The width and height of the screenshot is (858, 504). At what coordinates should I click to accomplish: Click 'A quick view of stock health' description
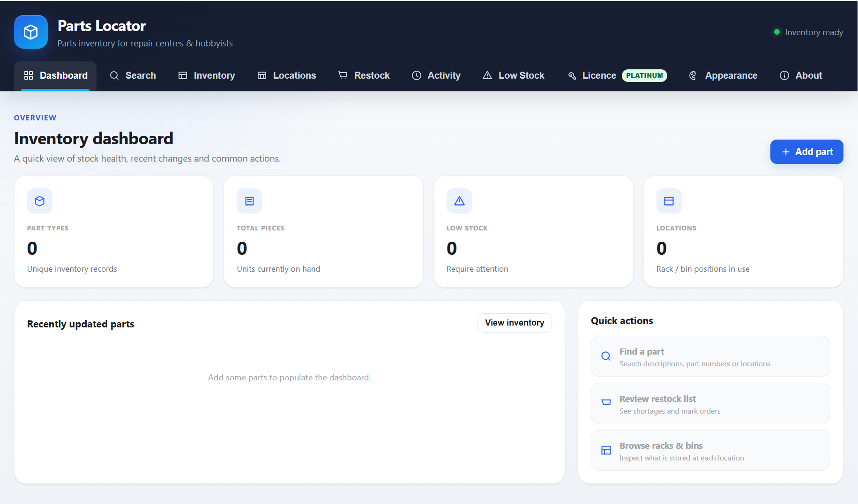point(147,159)
